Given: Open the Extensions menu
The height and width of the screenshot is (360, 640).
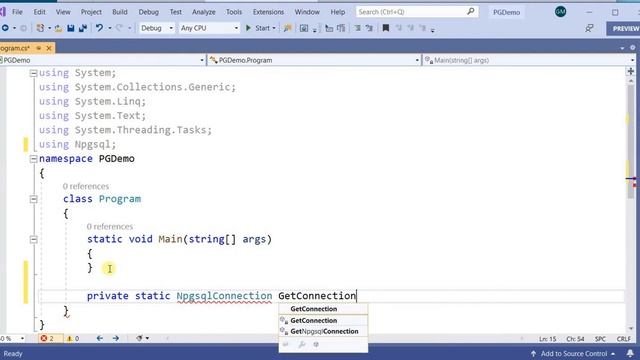Looking at the screenshot, I should coord(268,12).
